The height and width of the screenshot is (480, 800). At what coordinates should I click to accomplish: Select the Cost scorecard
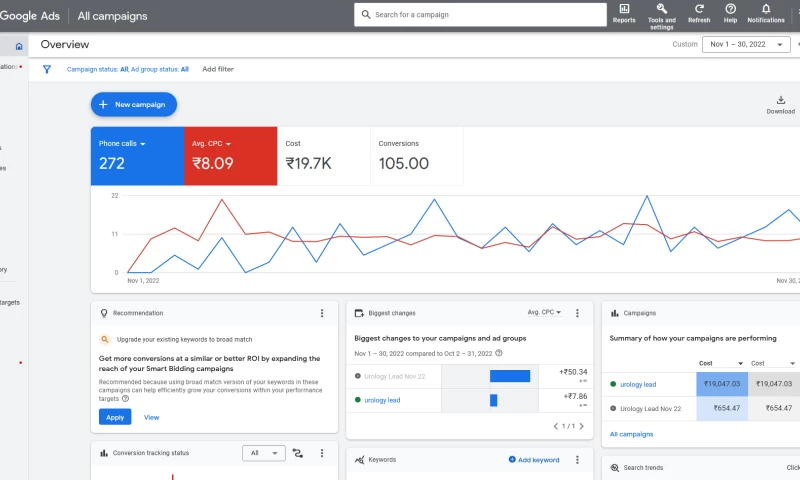[x=323, y=156]
